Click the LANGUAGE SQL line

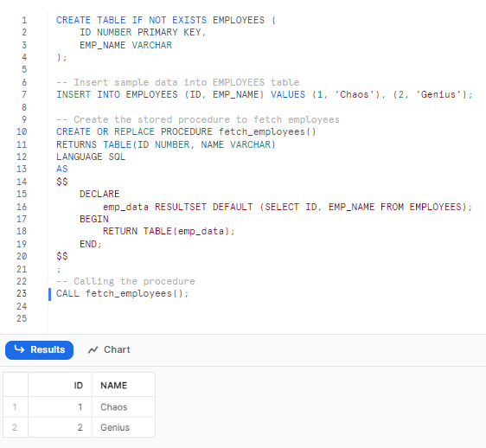pos(91,157)
